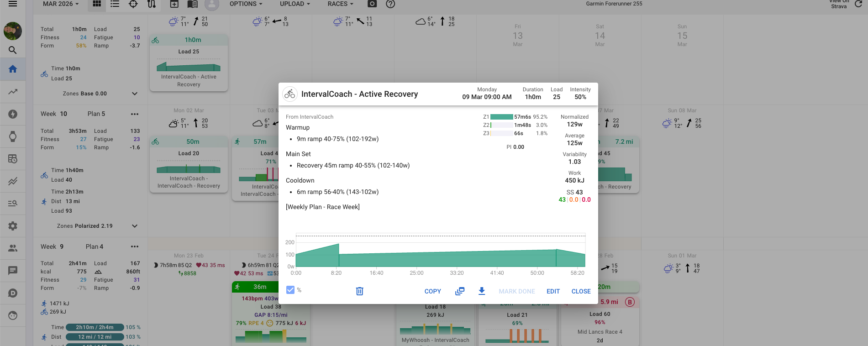Switch to calendar list view
The width and height of the screenshot is (868, 346).
(x=115, y=4)
